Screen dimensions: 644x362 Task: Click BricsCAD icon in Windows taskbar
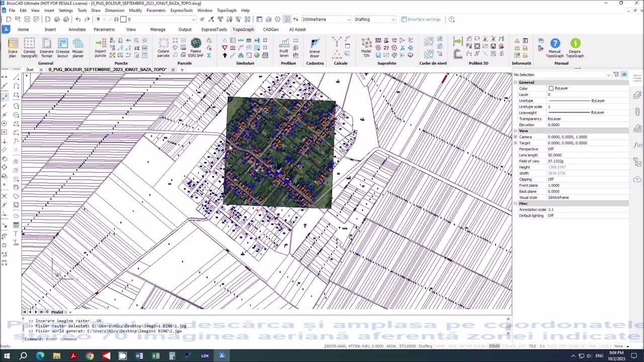pyautogui.click(x=221, y=356)
